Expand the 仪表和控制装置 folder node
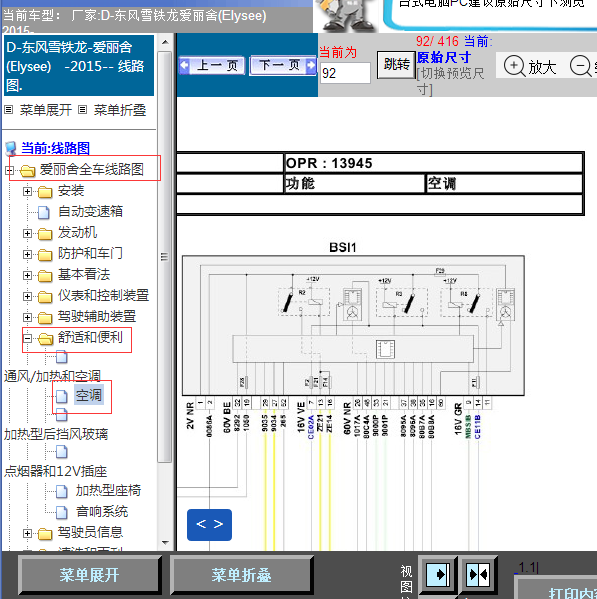 (x=27, y=296)
